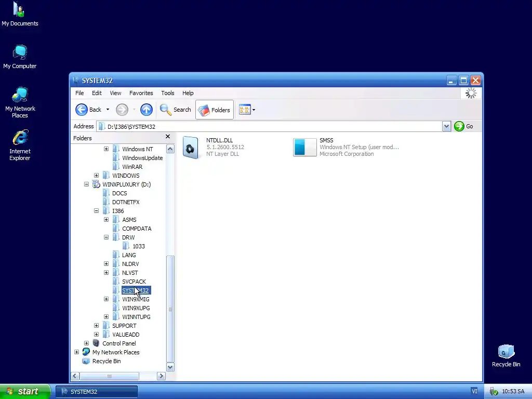Viewport: 532px width, 399px height.
Task: Select the SMSS file icon
Action: [304, 147]
